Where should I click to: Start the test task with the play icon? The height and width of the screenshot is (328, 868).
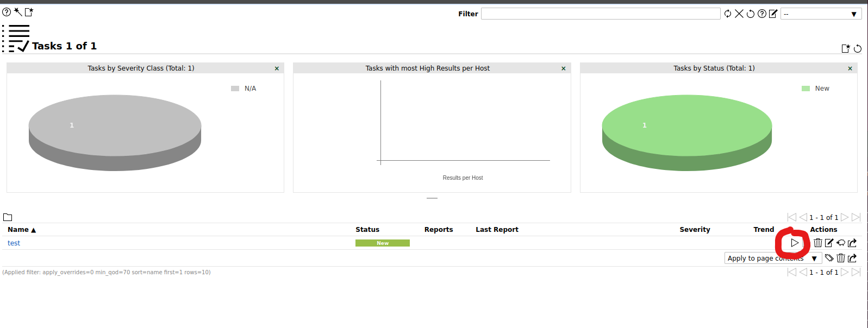coord(795,243)
